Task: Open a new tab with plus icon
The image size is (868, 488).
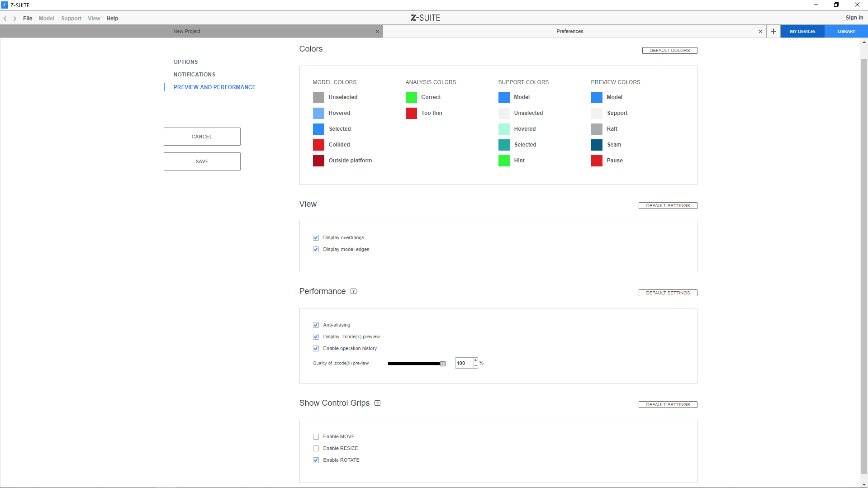Action: click(x=773, y=31)
